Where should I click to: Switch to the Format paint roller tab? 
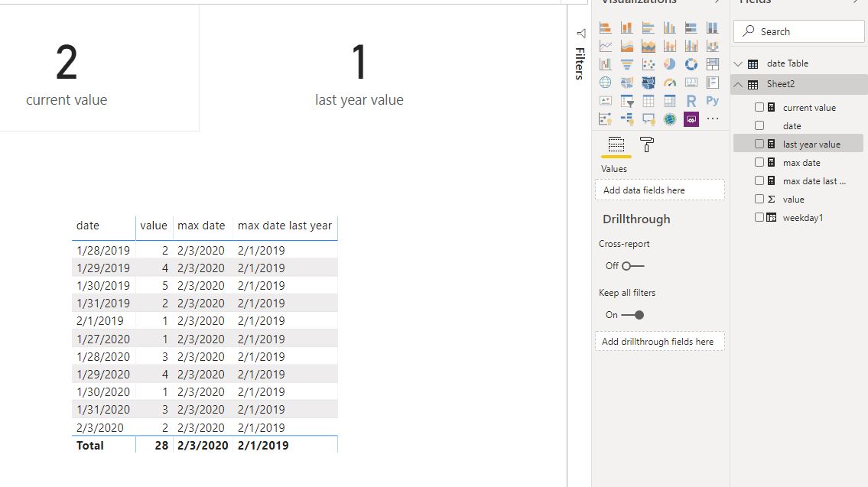[646, 144]
